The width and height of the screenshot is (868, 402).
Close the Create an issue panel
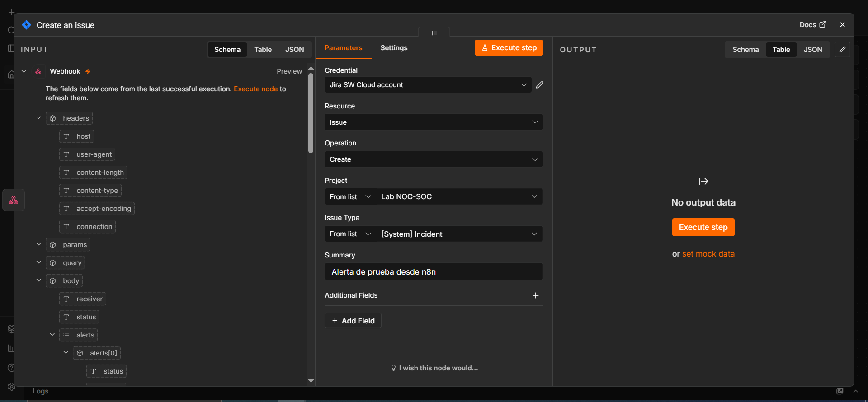pos(842,25)
